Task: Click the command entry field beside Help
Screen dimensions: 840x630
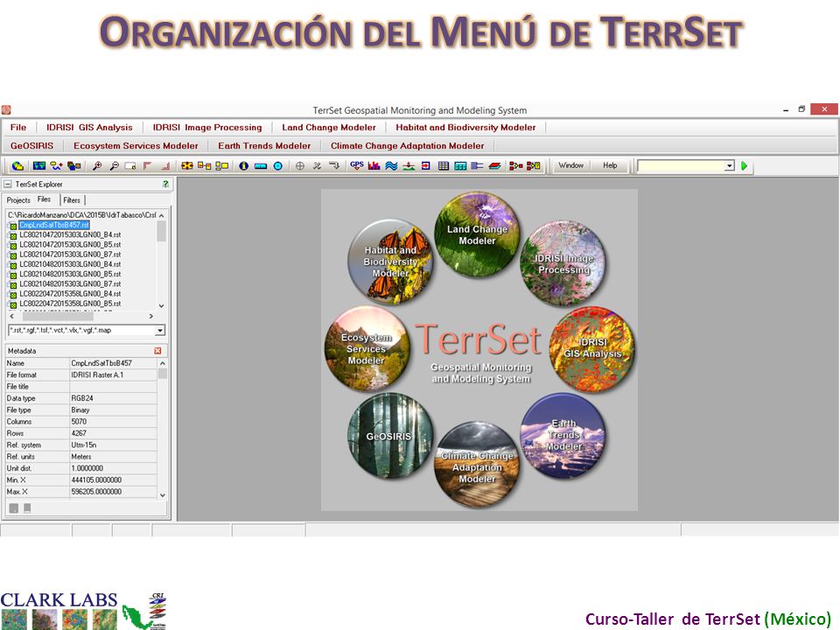Action: [x=681, y=166]
